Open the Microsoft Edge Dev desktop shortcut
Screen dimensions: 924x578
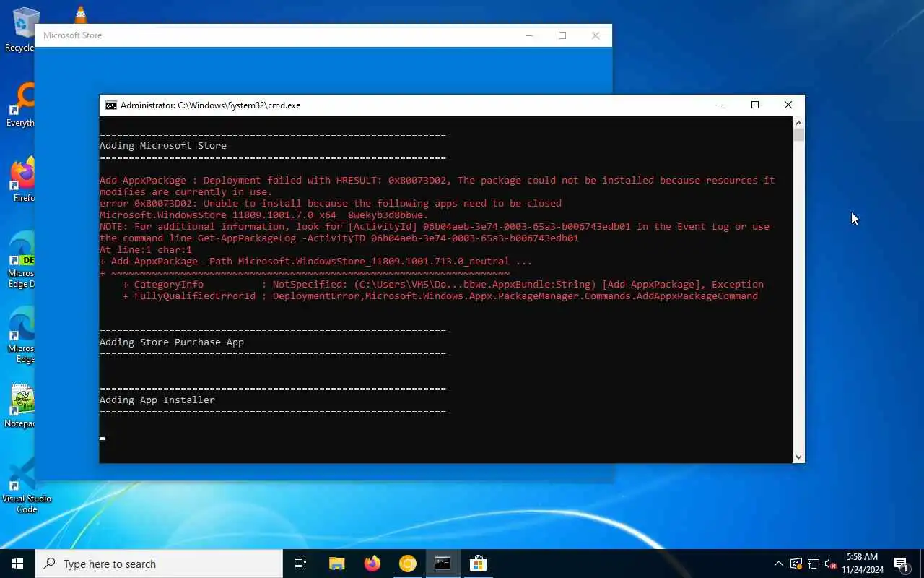[22, 260]
